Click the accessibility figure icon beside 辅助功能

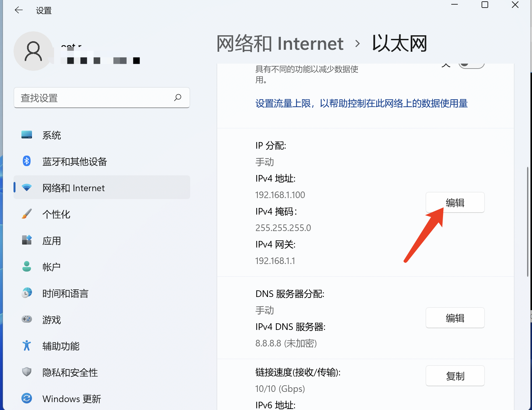[x=26, y=346]
